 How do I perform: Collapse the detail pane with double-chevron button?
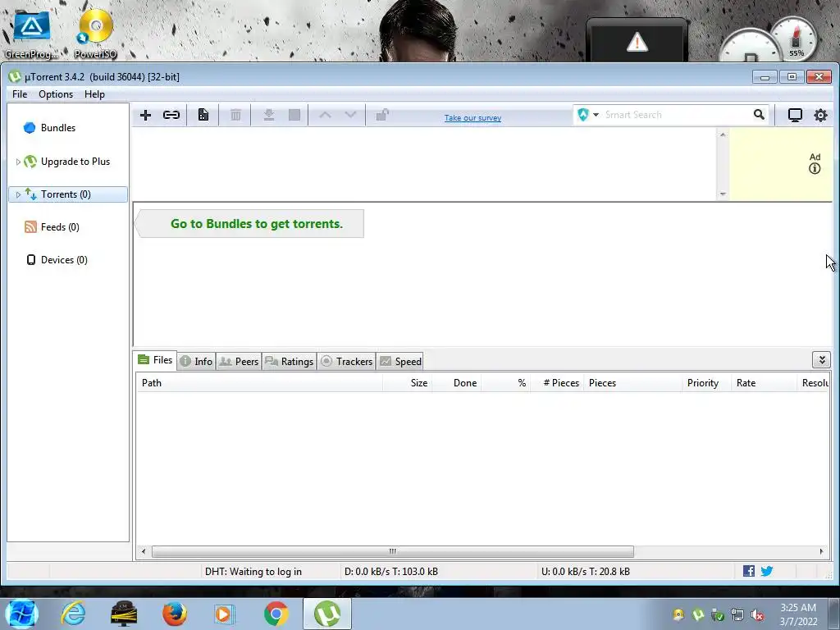click(x=821, y=360)
